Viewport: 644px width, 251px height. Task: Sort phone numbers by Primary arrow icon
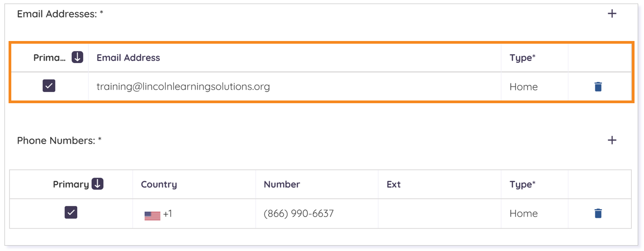click(97, 184)
